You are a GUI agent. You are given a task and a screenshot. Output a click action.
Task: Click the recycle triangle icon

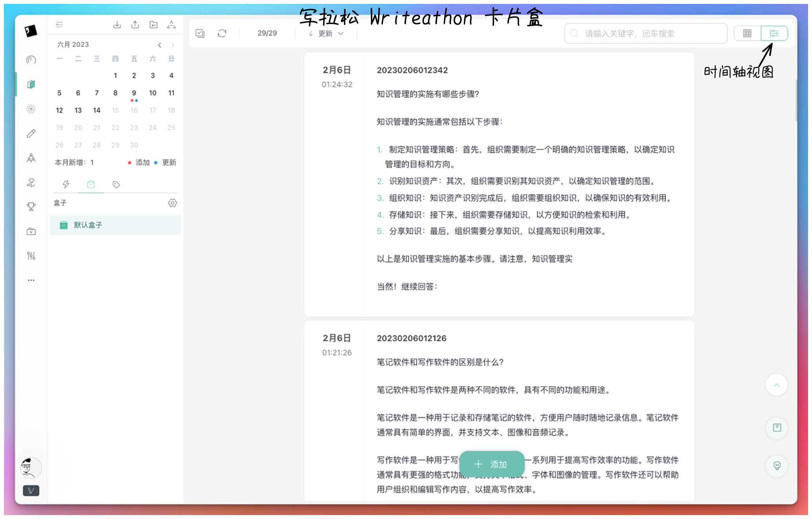tap(171, 25)
